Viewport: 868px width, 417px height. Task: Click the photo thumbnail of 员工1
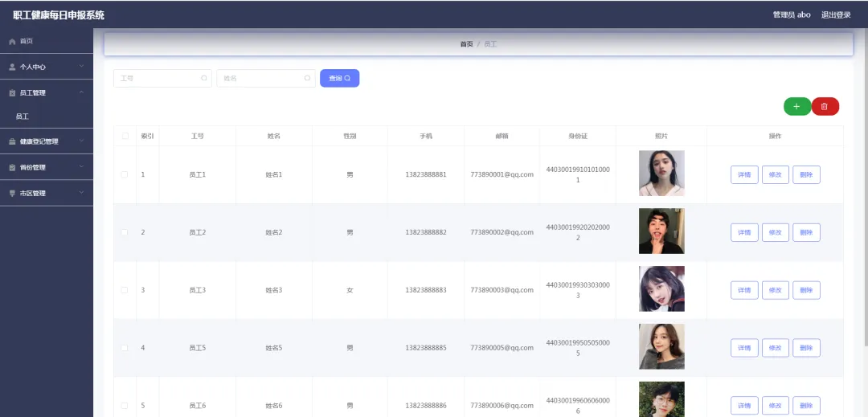[x=661, y=173]
